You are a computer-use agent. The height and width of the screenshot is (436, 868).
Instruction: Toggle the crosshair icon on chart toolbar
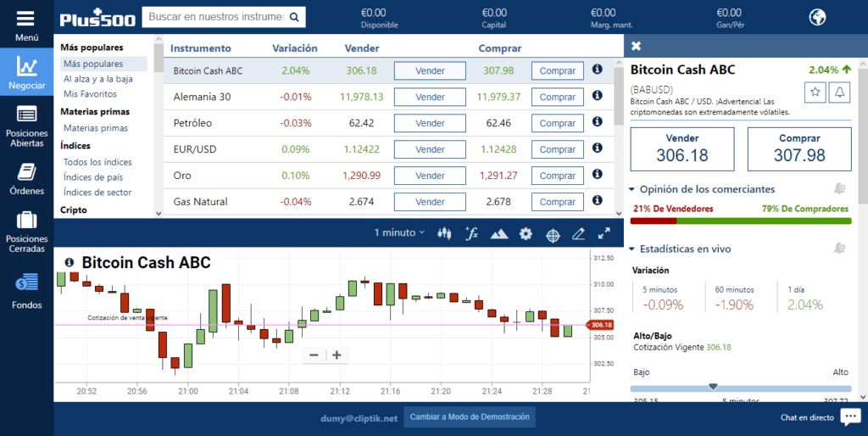(553, 235)
